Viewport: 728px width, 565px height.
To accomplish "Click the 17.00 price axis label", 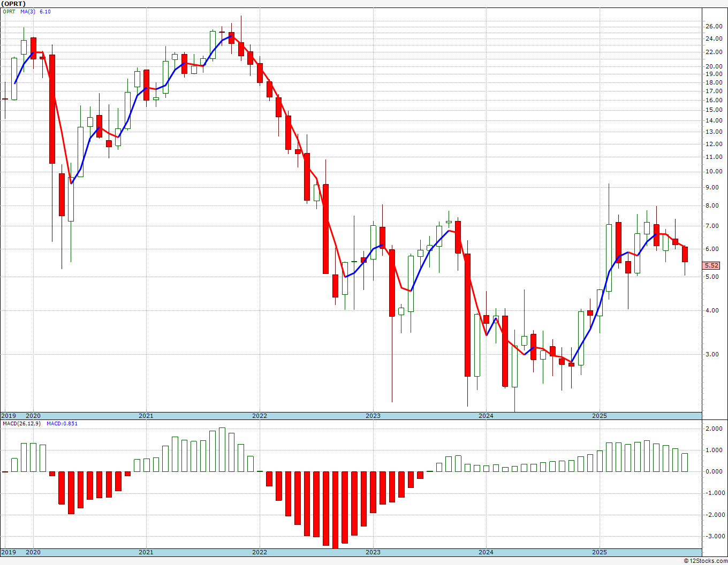I will (x=713, y=91).
